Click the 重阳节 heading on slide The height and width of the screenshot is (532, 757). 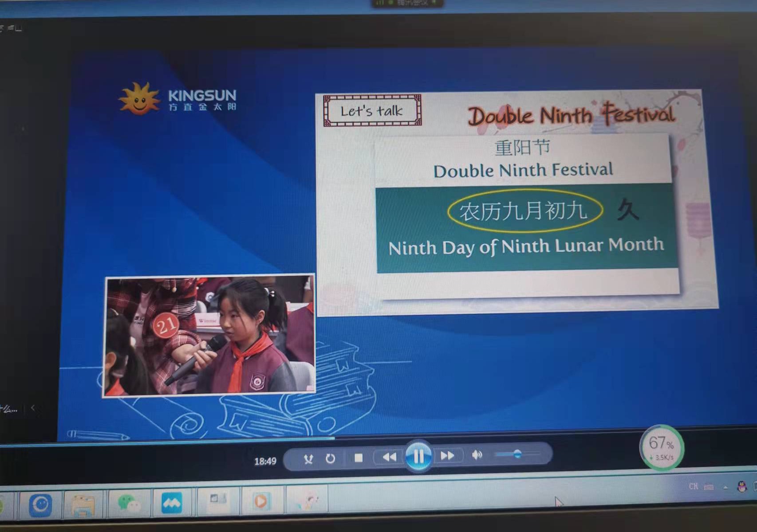[x=522, y=147]
